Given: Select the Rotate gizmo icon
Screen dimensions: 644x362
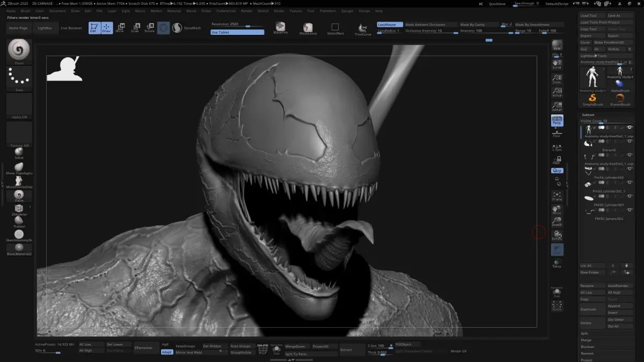Looking at the screenshot, I should [150, 28].
